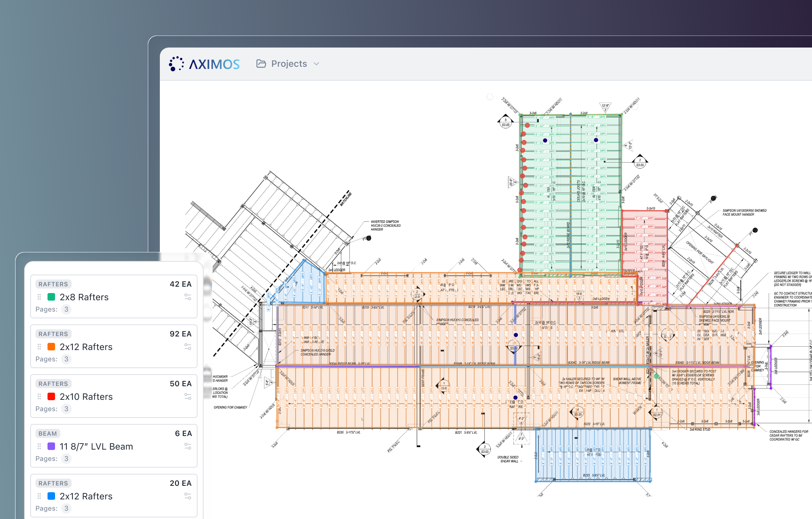Screen dimensions: 812x519
Task: Open settings sliders for 2x8 Rafters
Action: [188, 297]
